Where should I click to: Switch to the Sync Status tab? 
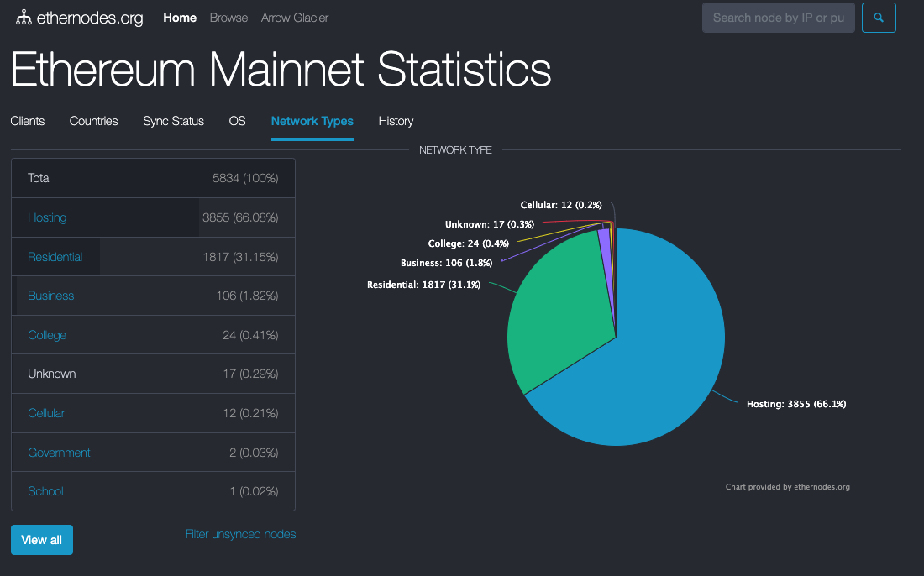(x=173, y=121)
